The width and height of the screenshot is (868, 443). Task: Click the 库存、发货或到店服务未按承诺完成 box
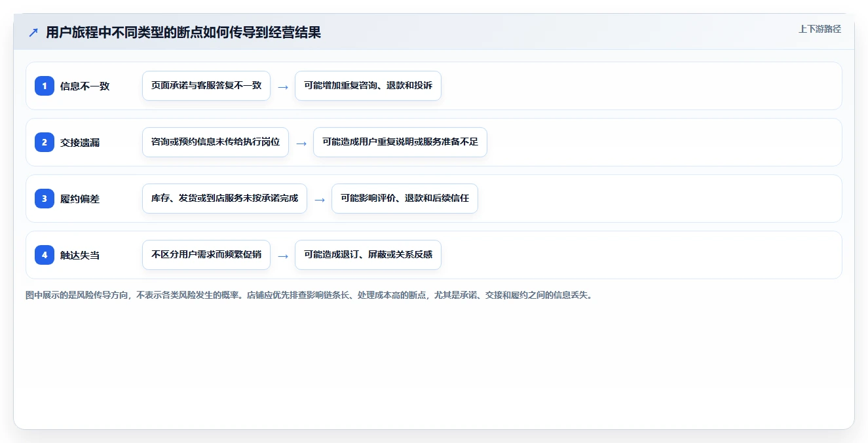pyautogui.click(x=225, y=199)
